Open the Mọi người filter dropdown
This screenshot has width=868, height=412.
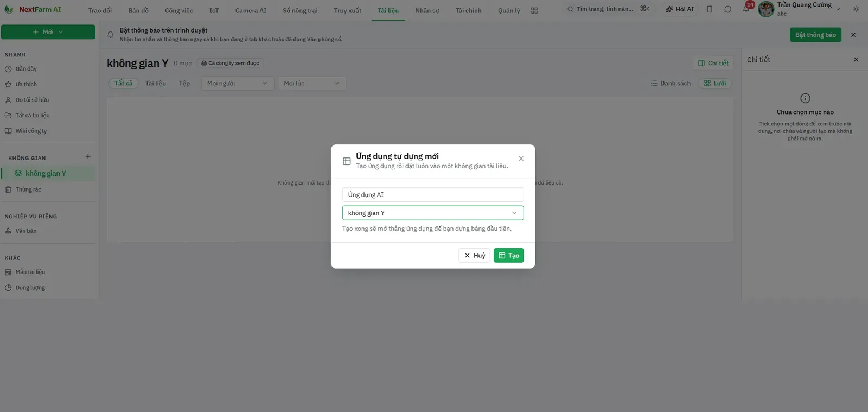click(237, 83)
